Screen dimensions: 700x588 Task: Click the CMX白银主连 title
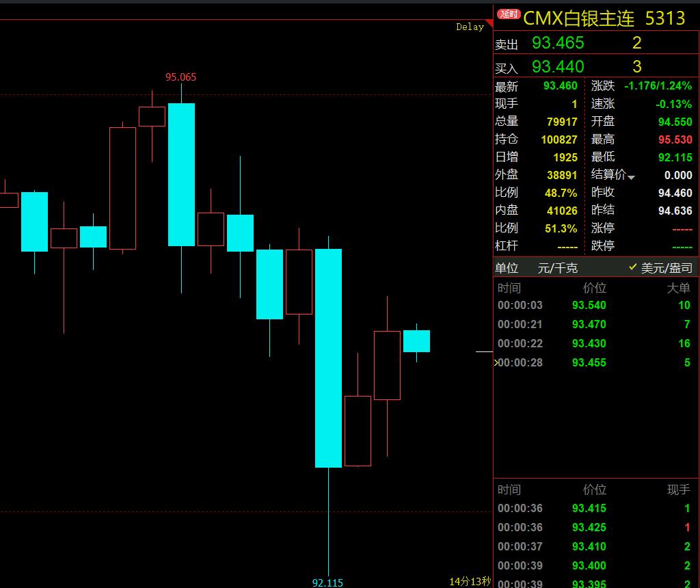(579, 18)
